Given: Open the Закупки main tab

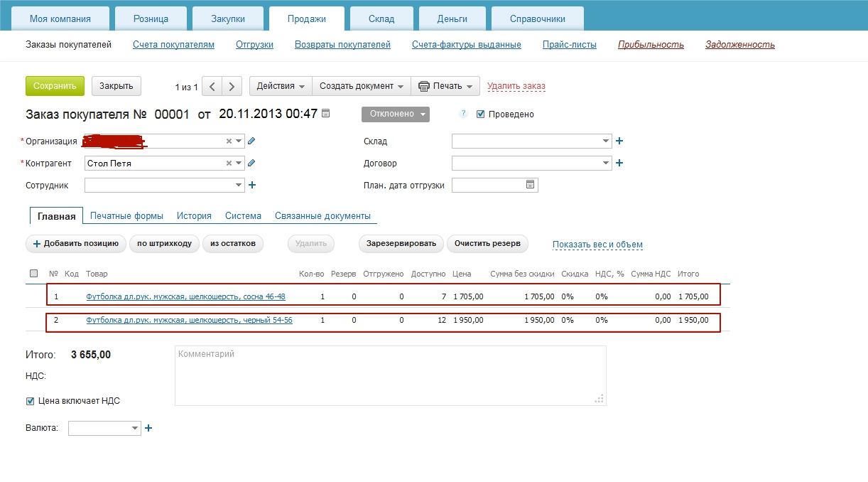Looking at the screenshot, I should click(x=228, y=18).
